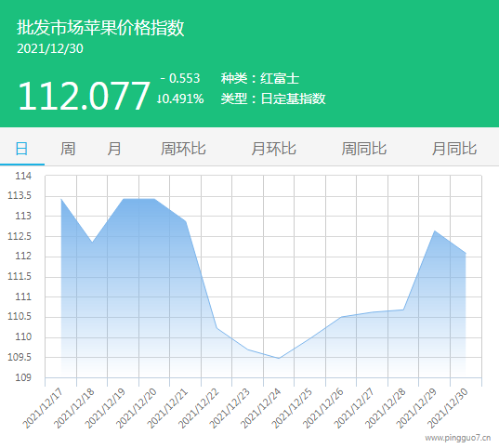Open the 月同比 tab
Image resolution: width=499 pixels, height=448 pixels.
click(454, 149)
